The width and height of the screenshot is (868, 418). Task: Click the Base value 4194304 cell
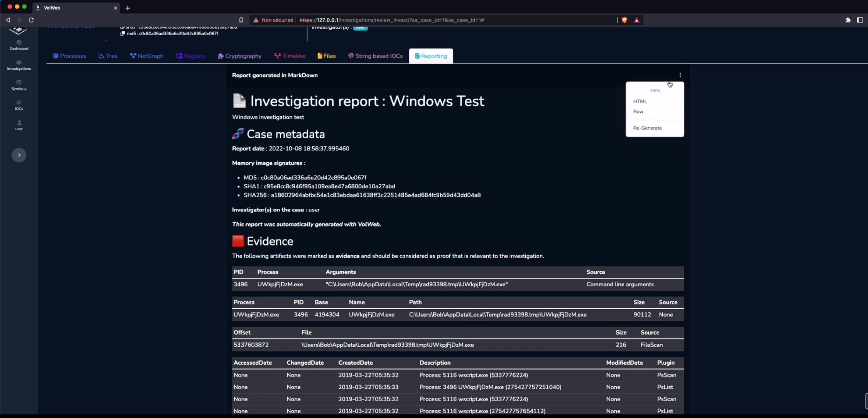tap(327, 315)
